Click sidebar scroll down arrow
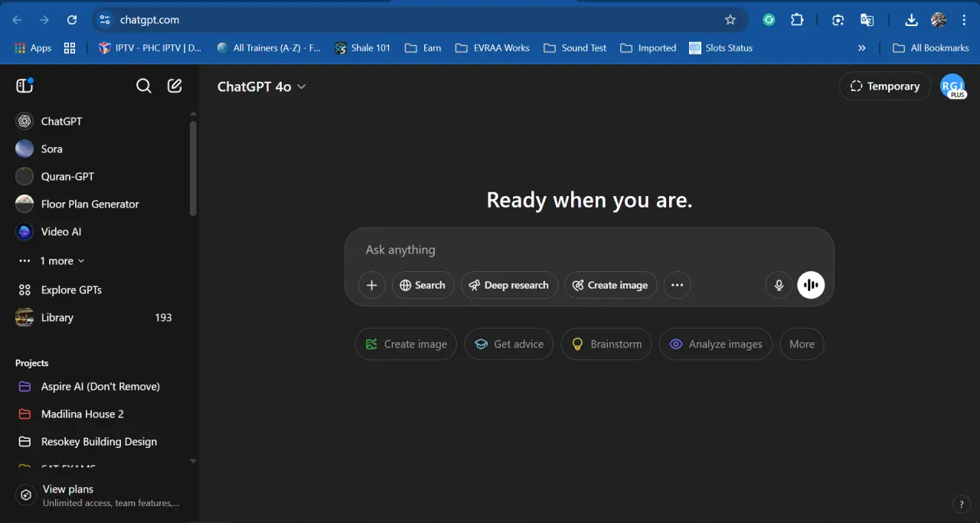 [x=193, y=461]
